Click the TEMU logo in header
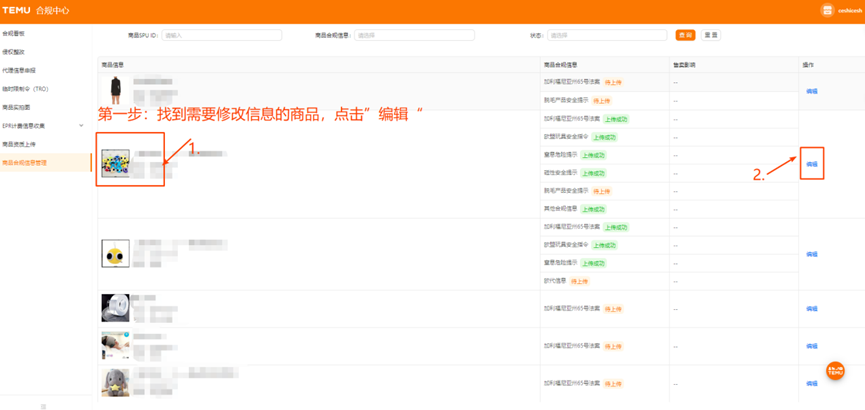The width and height of the screenshot is (865, 410). (x=16, y=10)
